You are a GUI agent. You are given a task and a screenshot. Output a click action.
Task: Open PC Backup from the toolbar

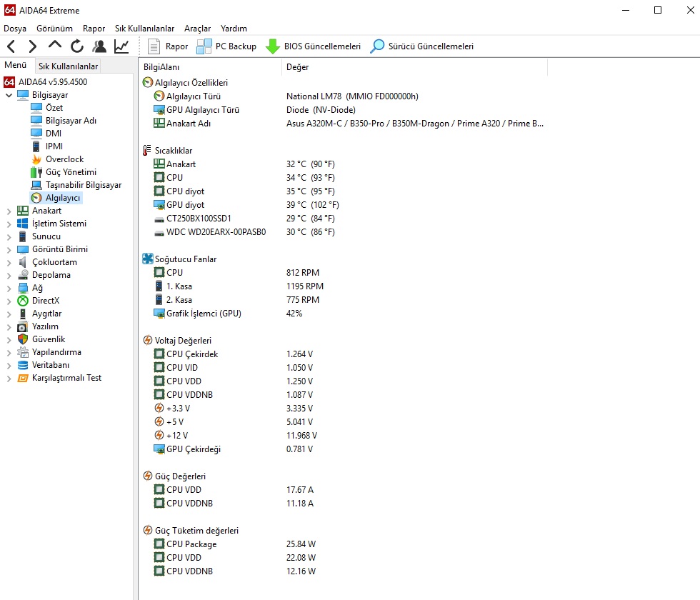[226, 46]
